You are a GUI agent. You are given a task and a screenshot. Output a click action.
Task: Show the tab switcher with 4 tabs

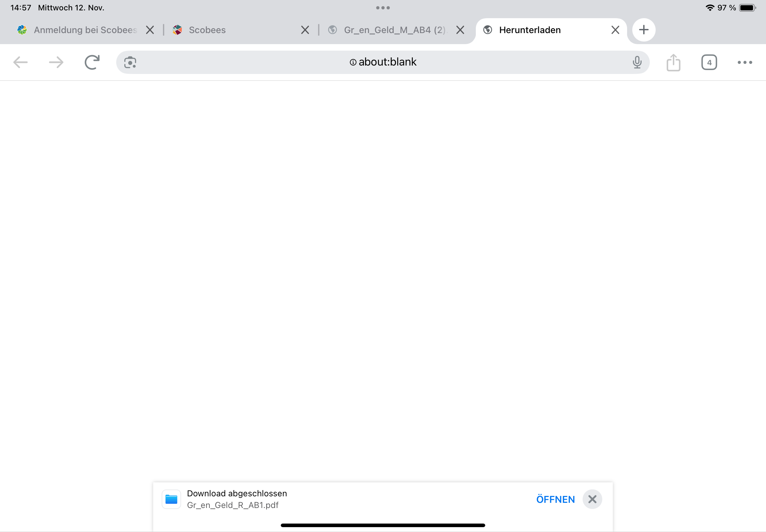[709, 62]
